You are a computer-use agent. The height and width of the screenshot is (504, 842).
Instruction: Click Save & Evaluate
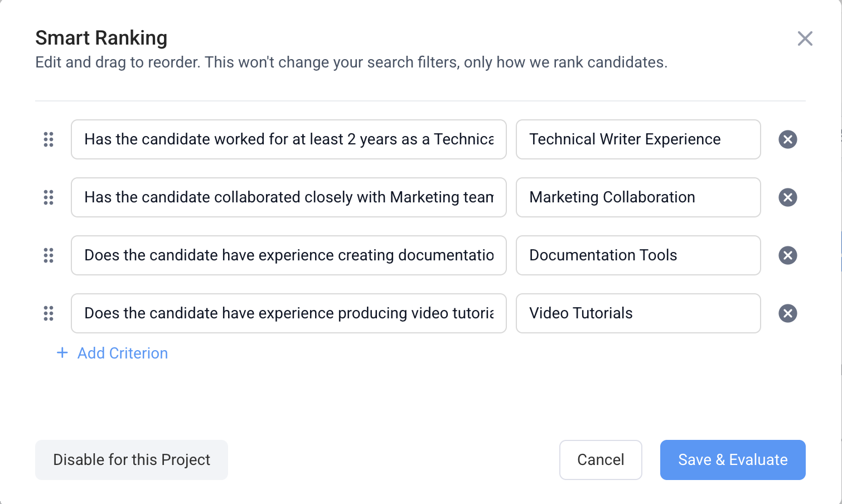(733, 460)
